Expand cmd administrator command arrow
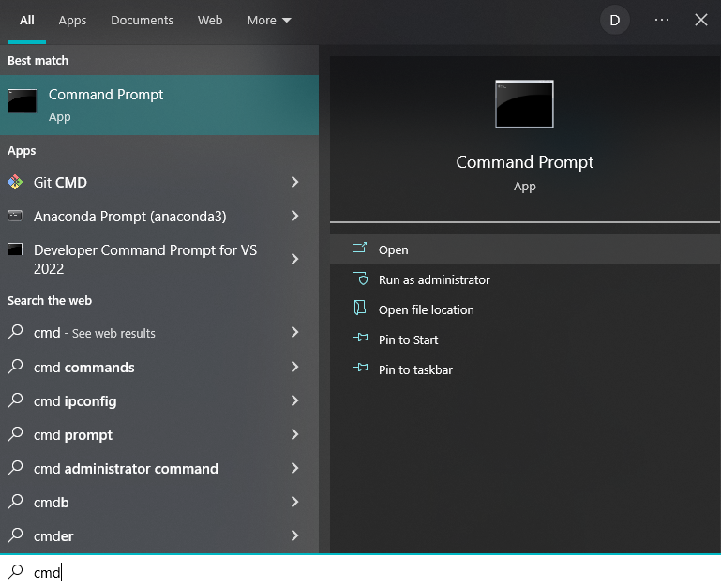The image size is (721, 588). click(294, 468)
